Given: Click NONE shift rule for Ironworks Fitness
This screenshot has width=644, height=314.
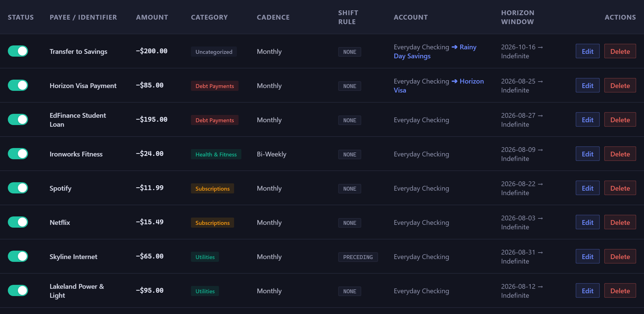Looking at the screenshot, I should [350, 154].
